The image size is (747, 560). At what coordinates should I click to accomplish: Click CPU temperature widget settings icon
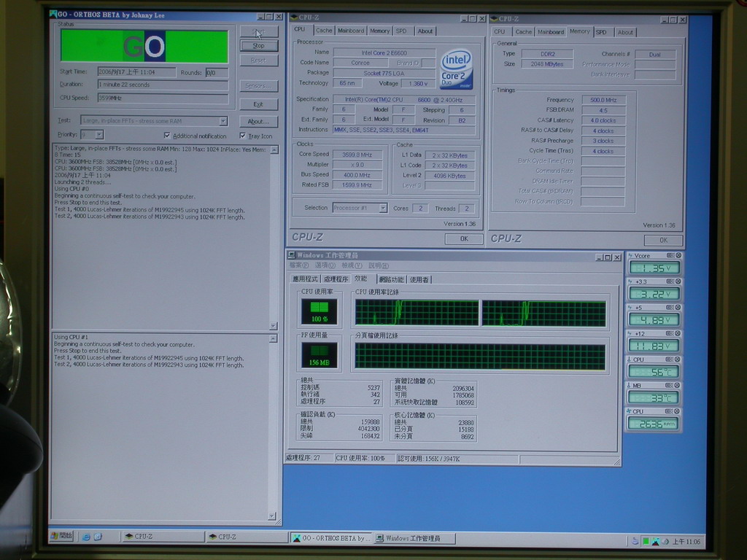[x=670, y=359]
